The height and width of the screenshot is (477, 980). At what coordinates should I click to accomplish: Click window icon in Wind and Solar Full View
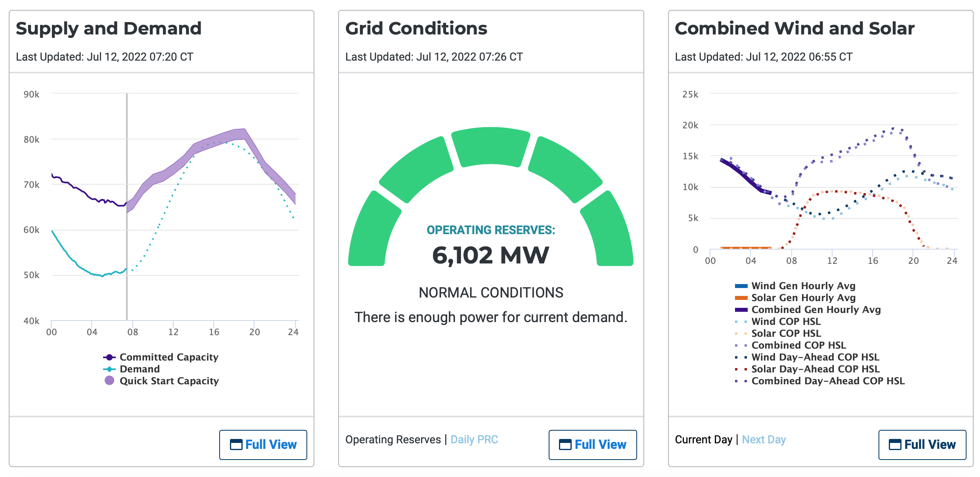coord(895,445)
